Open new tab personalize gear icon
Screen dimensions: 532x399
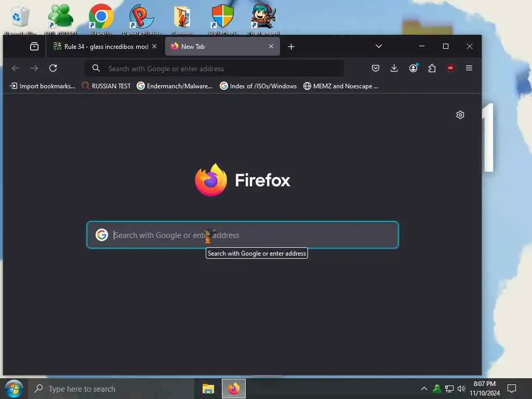(460, 115)
